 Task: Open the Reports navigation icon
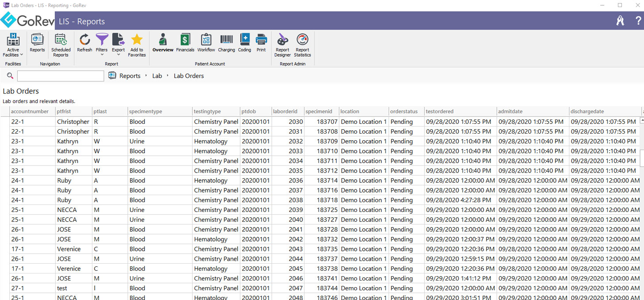[x=37, y=43]
